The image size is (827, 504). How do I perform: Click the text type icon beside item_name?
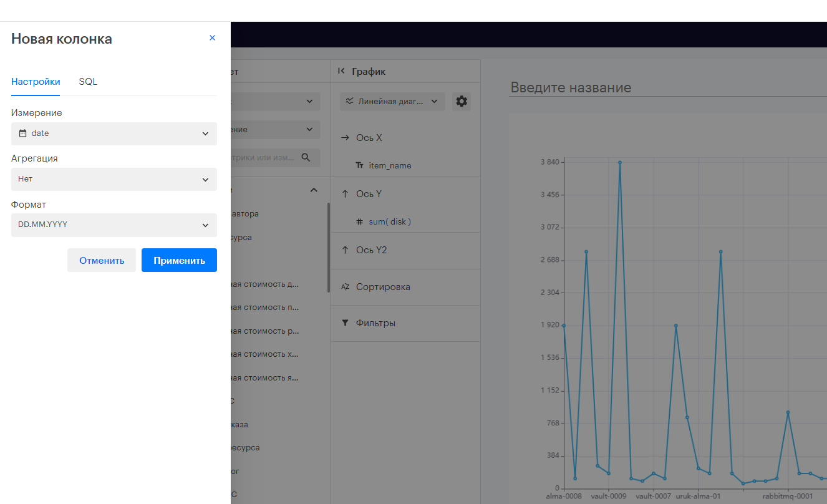359,165
